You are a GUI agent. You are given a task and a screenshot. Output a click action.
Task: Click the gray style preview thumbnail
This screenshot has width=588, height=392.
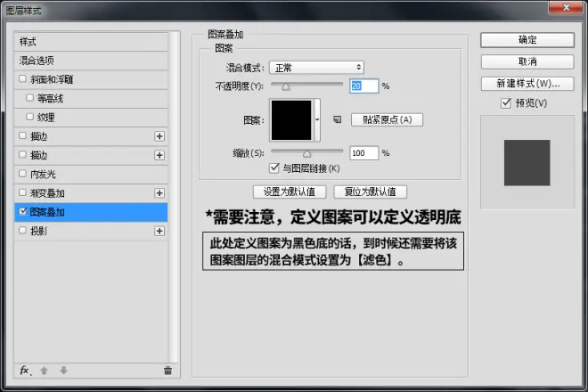pos(527,163)
